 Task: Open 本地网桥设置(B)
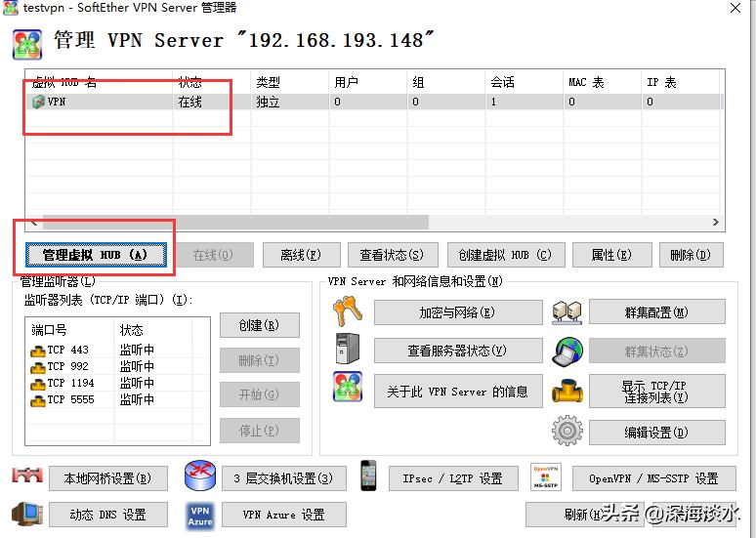click(108, 478)
